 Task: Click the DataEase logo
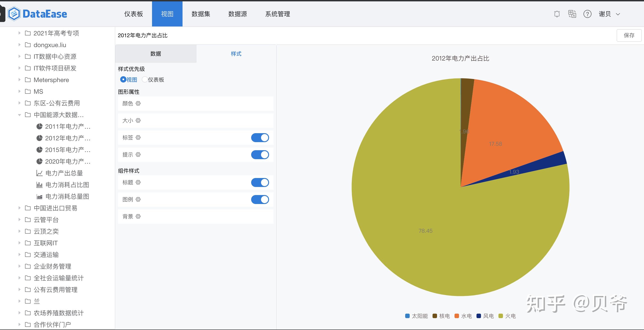click(37, 14)
